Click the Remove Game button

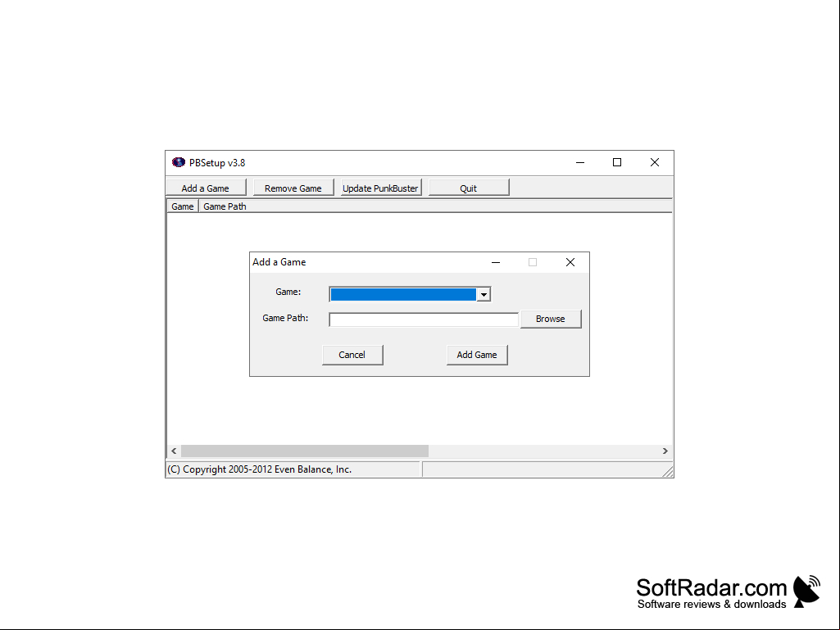[x=293, y=188]
